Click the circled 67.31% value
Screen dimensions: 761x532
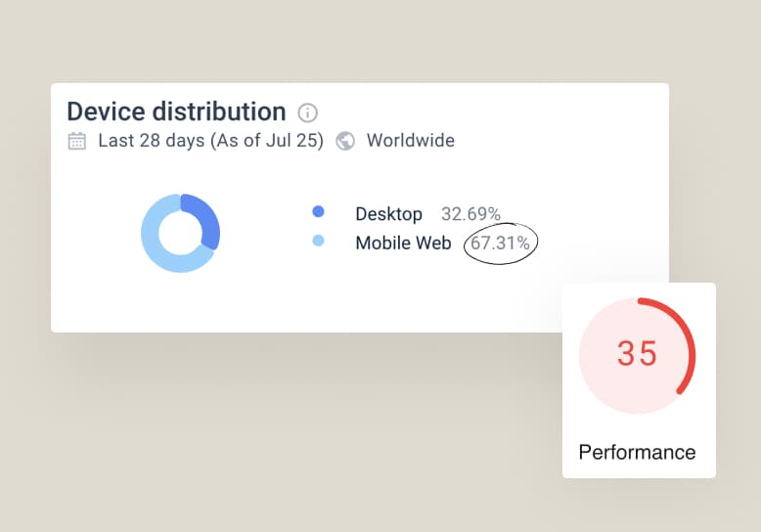point(500,243)
